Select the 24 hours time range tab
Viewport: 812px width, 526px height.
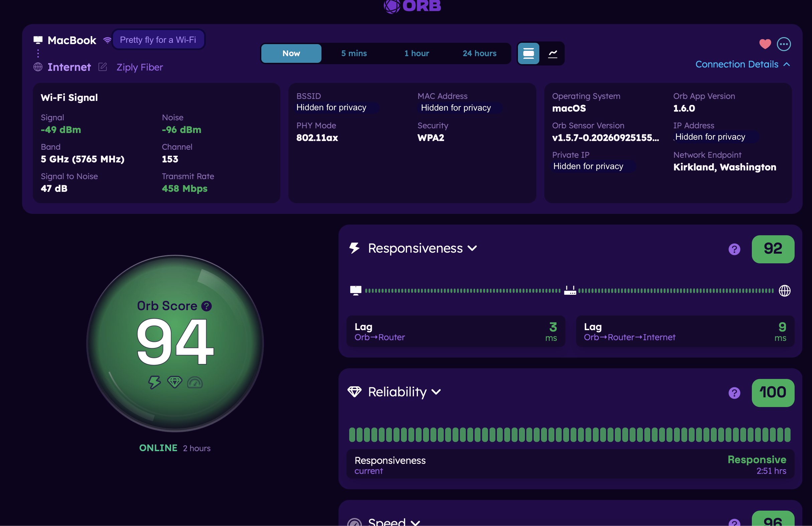(x=480, y=53)
